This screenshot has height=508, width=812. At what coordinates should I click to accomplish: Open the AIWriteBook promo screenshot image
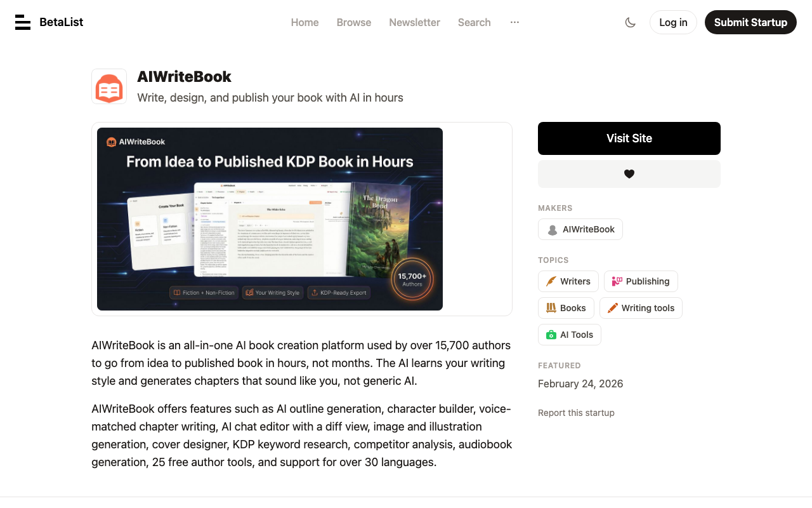coord(270,219)
